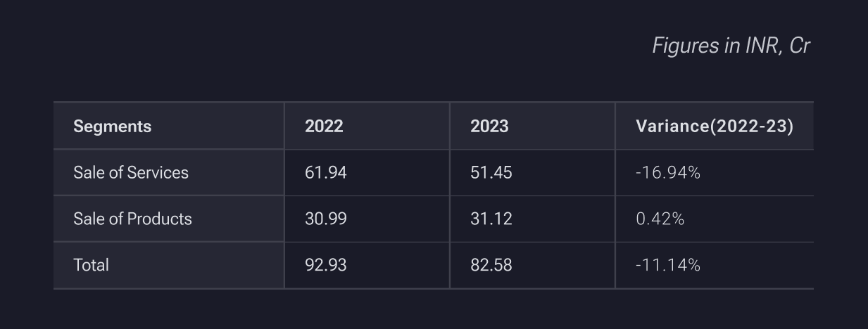Click the Variance(2022-23) column header
This screenshot has height=329, width=868.
click(x=715, y=127)
